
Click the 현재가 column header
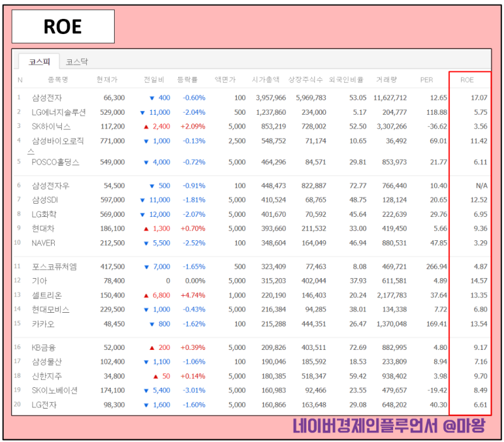(x=107, y=79)
